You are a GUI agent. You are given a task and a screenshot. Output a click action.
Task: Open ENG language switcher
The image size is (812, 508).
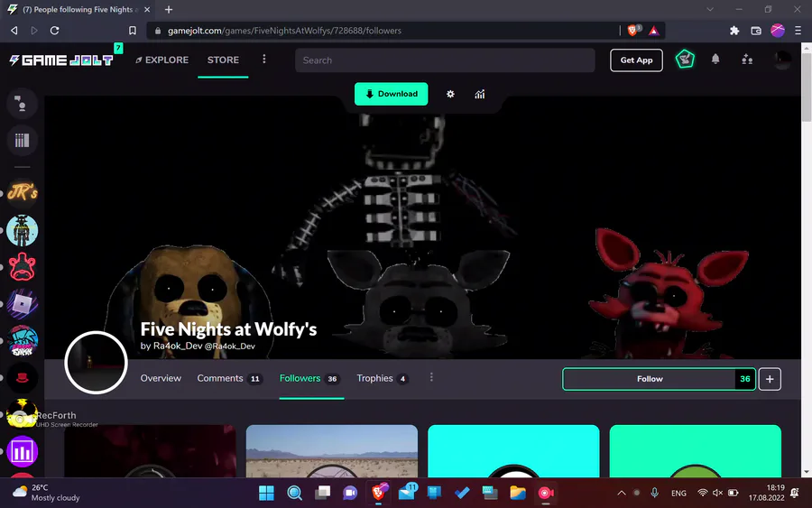678,494
